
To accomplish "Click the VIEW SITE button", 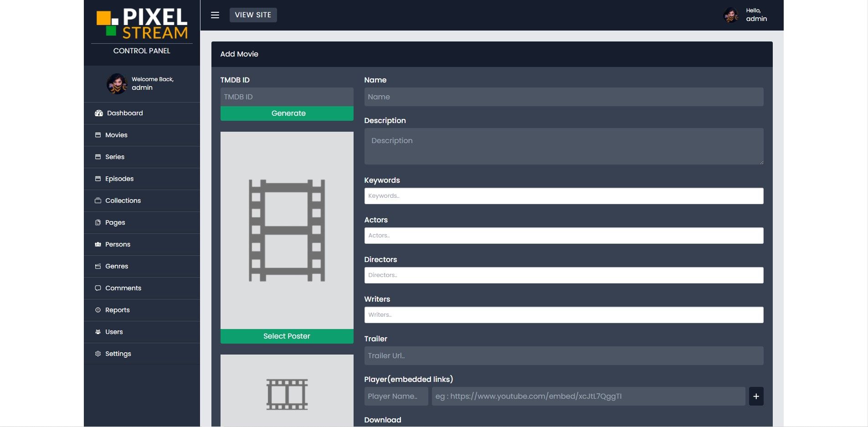I will 253,15.
